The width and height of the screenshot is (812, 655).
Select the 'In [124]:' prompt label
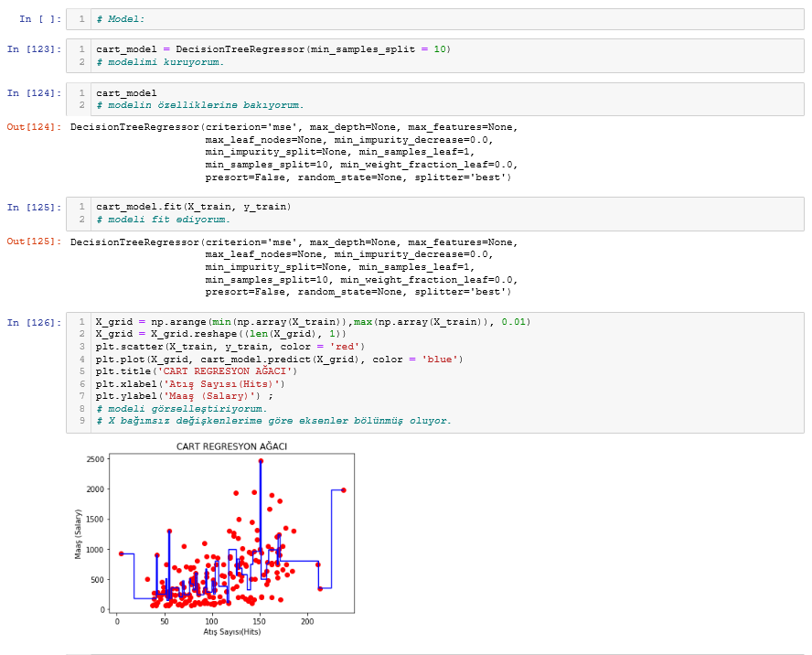34,93
